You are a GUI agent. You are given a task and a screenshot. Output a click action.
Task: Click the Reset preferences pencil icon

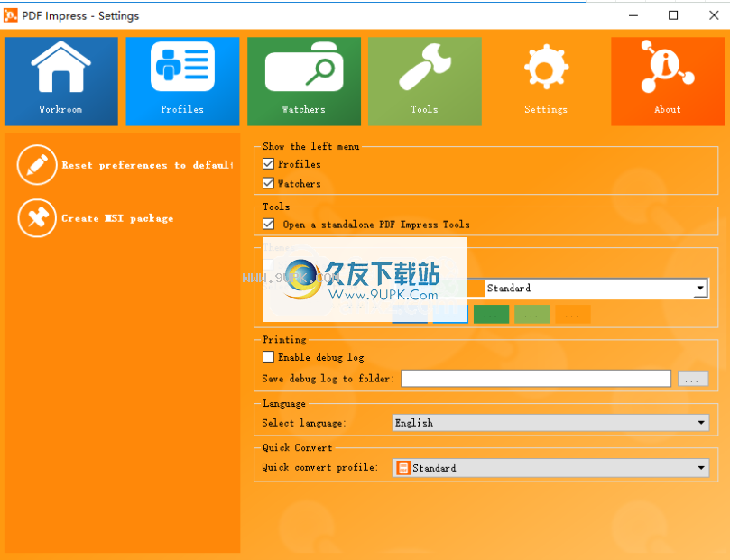37,165
